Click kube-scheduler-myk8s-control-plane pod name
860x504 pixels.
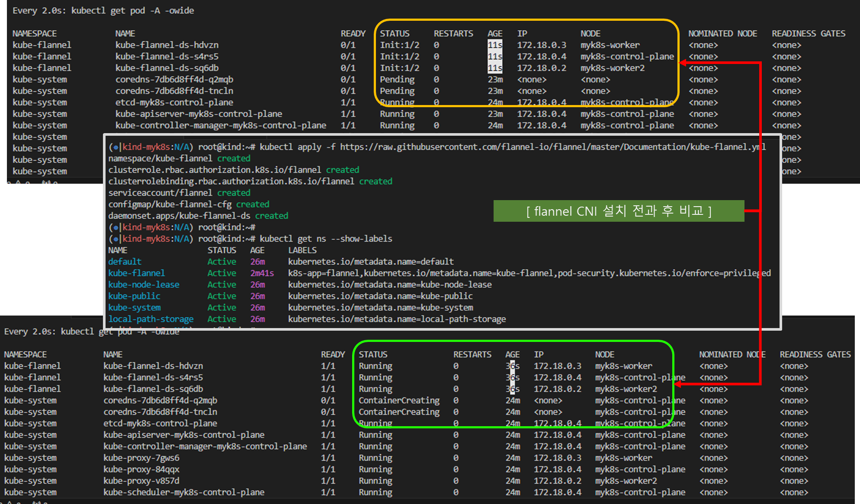pos(183,492)
